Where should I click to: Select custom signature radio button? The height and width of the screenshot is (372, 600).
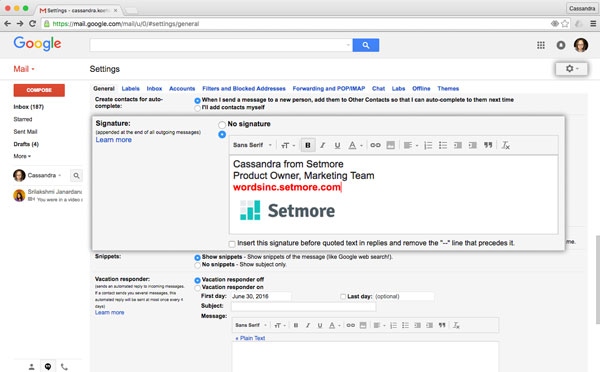tap(222, 135)
